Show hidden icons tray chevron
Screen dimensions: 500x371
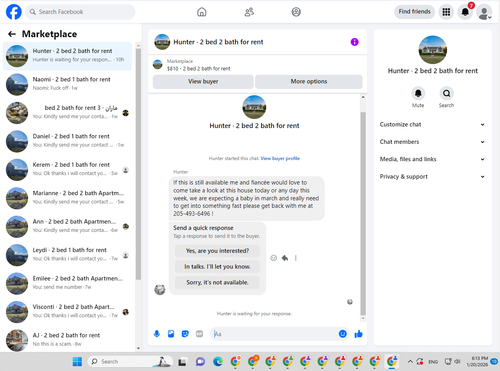click(410, 361)
